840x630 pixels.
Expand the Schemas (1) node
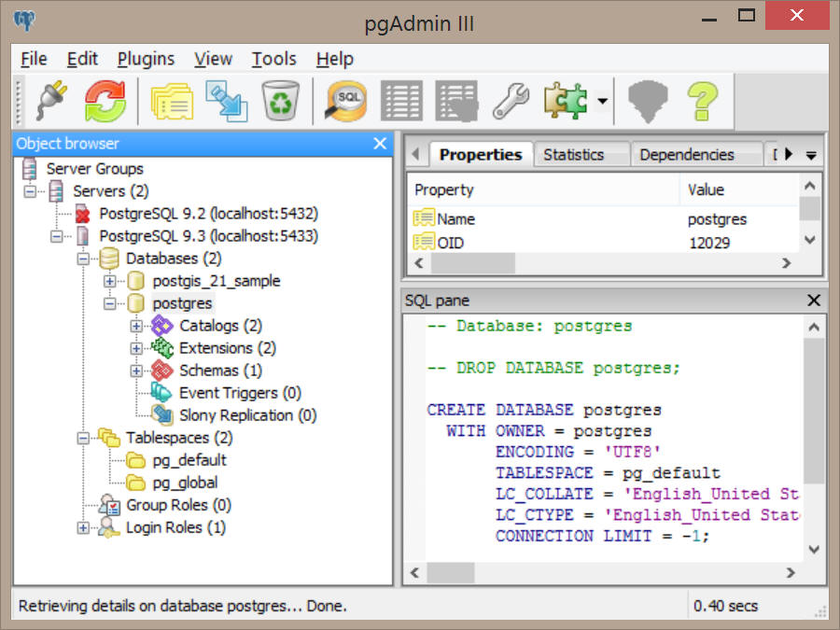click(136, 371)
